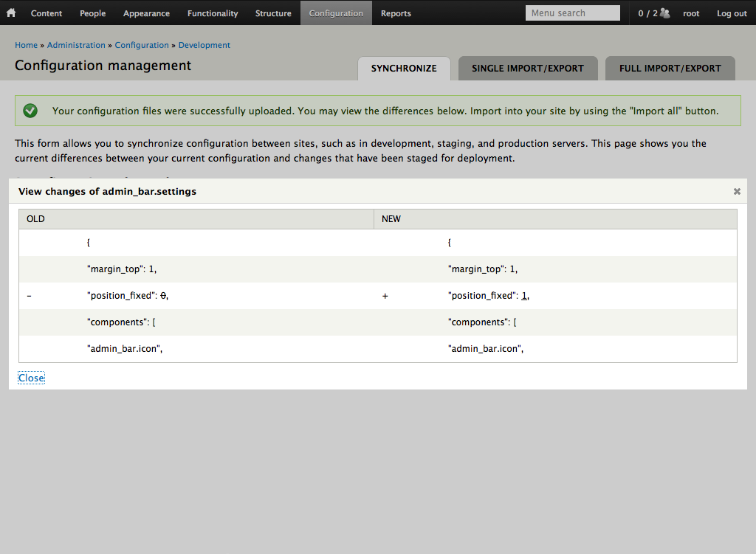Open the root user account link

pyautogui.click(x=691, y=13)
